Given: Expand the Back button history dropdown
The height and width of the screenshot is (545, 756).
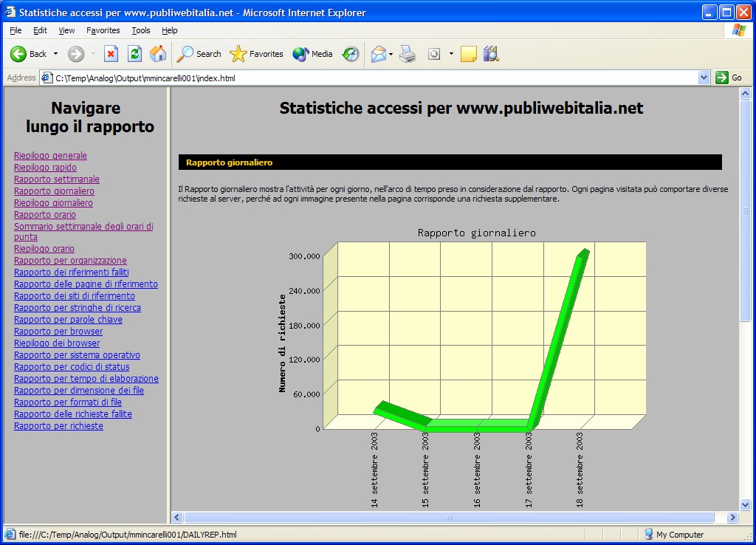Looking at the screenshot, I should pos(55,54).
